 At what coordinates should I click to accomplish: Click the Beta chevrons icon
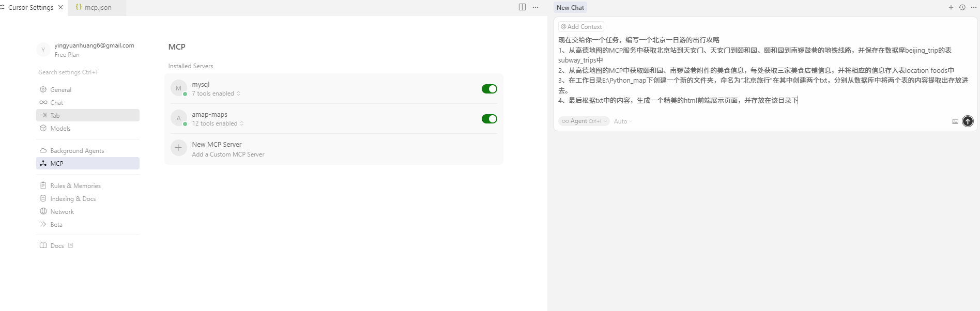43,224
